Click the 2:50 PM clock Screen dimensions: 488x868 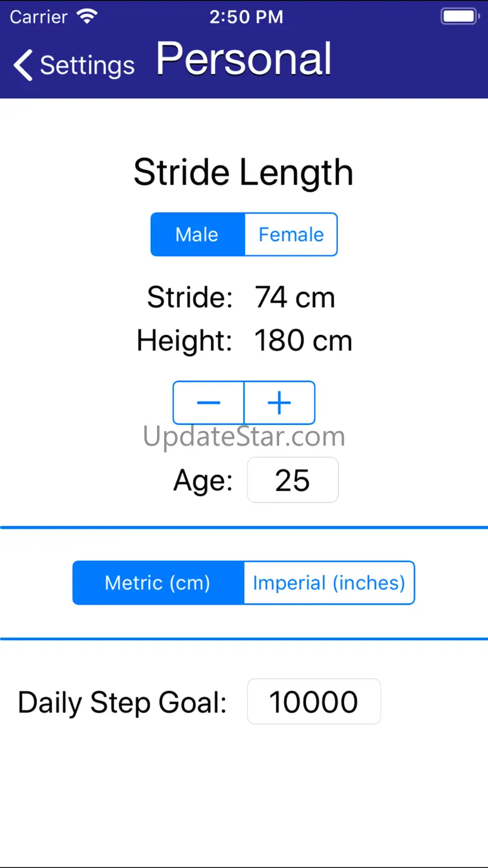(x=246, y=17)
